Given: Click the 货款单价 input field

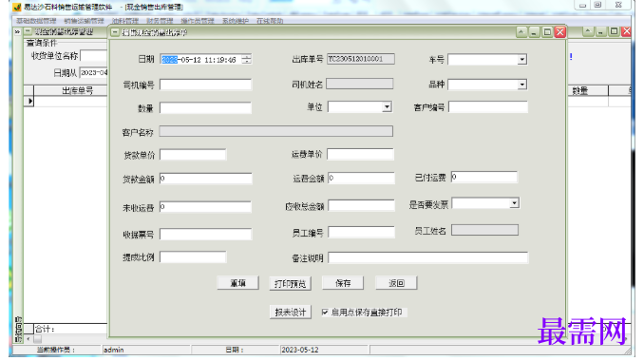Looking at the screenshot, I should coord(193,155).
